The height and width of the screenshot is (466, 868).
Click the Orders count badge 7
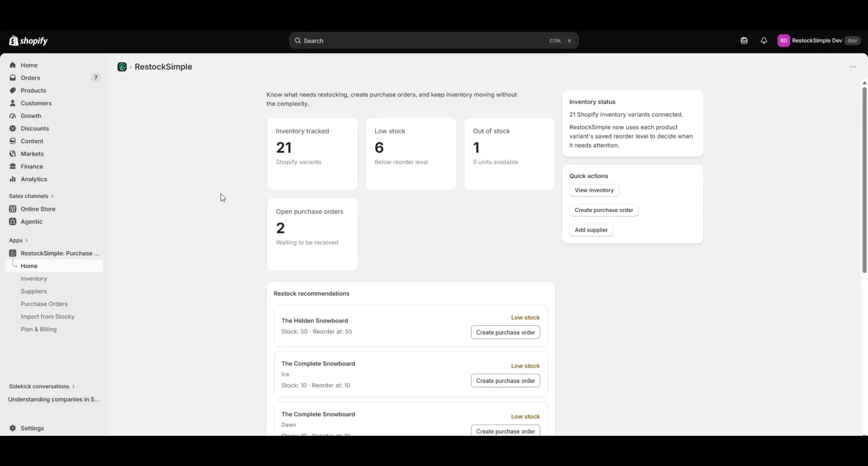(95, 78)
